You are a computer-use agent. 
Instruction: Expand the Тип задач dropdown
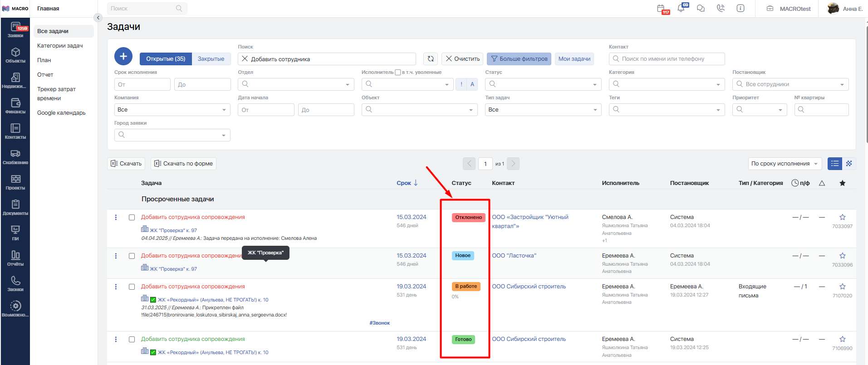pyautogui.click(x=543, y=110)
